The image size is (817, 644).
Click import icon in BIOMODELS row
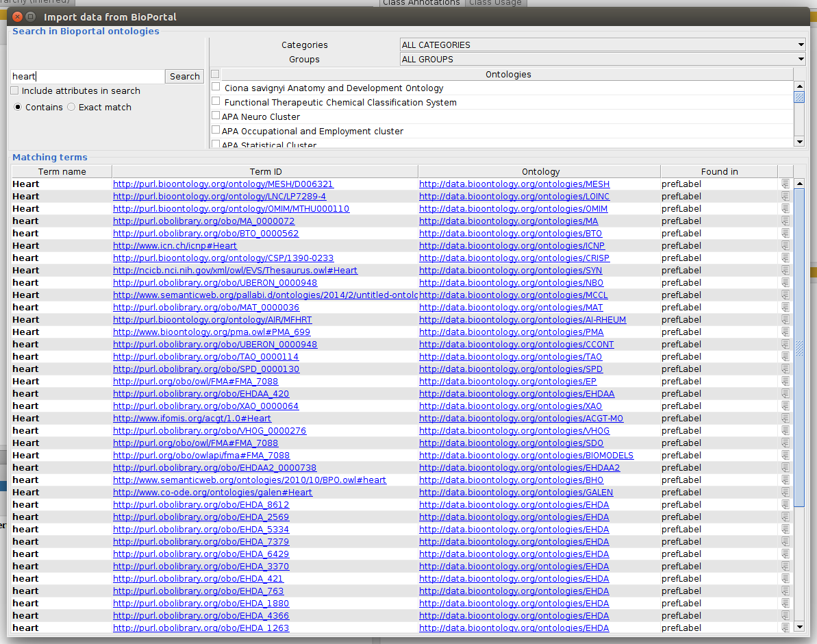[x=785, y=455]
